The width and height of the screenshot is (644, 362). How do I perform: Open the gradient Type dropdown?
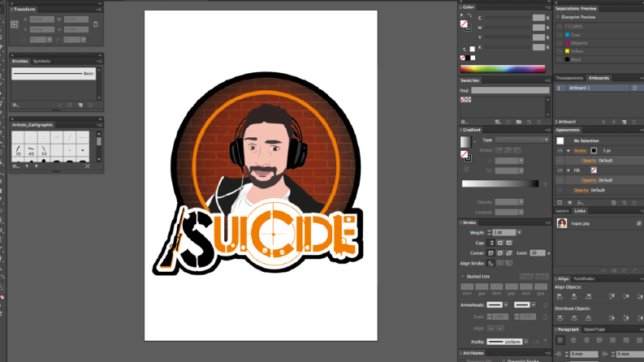pyautogui.click(x=521, y=140)
